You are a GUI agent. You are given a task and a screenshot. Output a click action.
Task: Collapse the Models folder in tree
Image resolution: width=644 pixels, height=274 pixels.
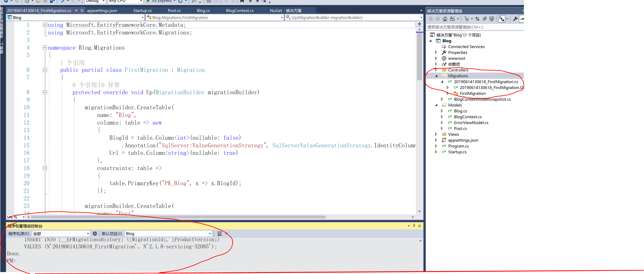(436, 105)
